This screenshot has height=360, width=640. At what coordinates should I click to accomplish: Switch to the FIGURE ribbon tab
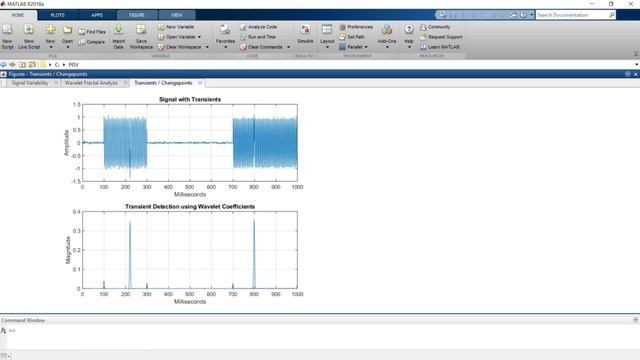click(137, 15)
